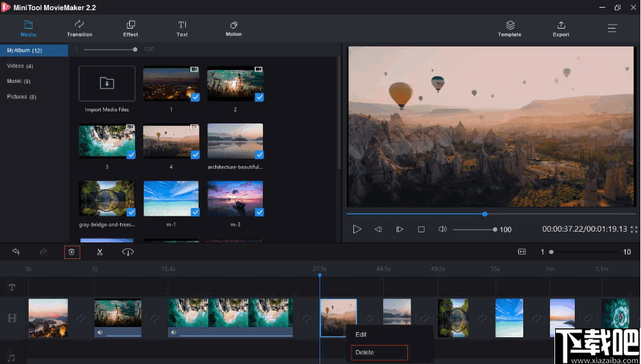The height and width of the screenshot is (364, 641).
Task: Add transition after beach aerial clip
Action: tap(306, 318)
